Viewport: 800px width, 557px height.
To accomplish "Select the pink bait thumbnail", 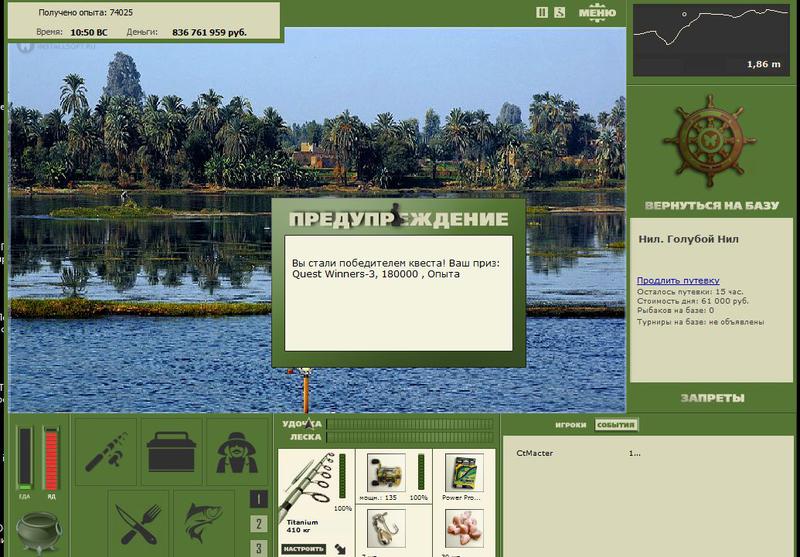I will click(464, 529).
